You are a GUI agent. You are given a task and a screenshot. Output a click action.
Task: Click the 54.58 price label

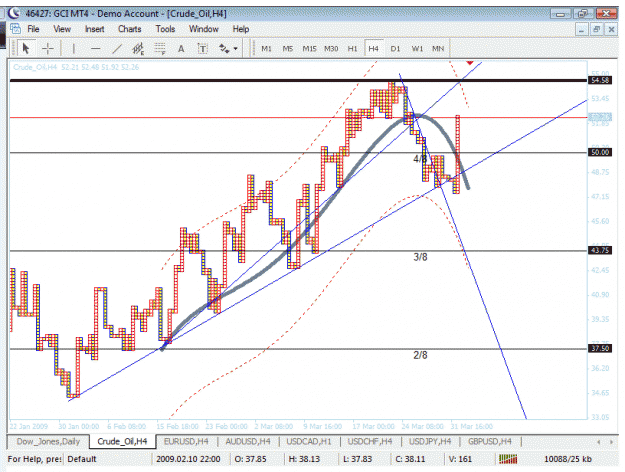coord(600,80)
